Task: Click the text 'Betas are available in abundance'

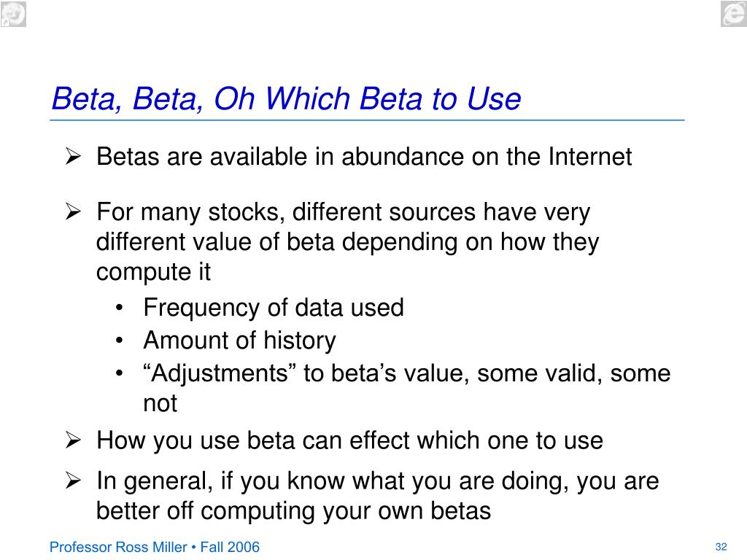Action: click(x=280, y=157)
